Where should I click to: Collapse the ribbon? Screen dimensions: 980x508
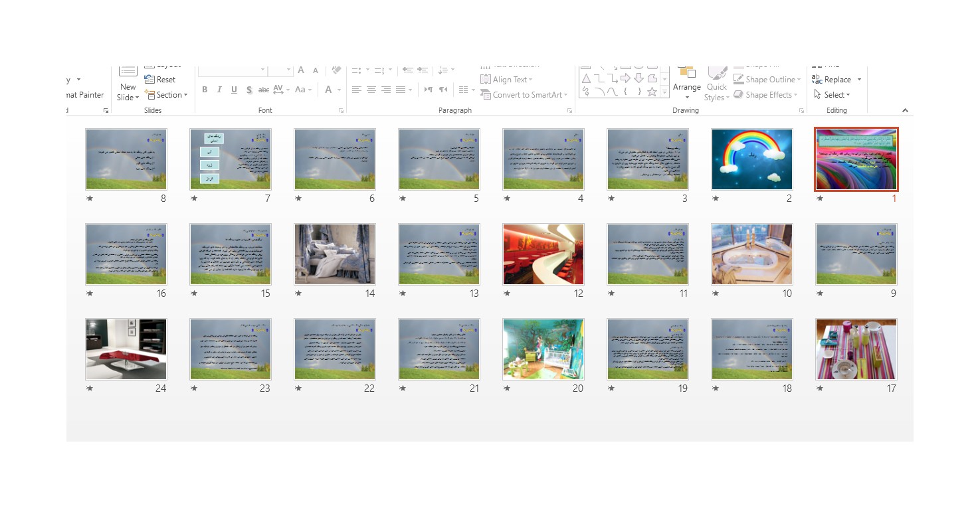(905, 111)
